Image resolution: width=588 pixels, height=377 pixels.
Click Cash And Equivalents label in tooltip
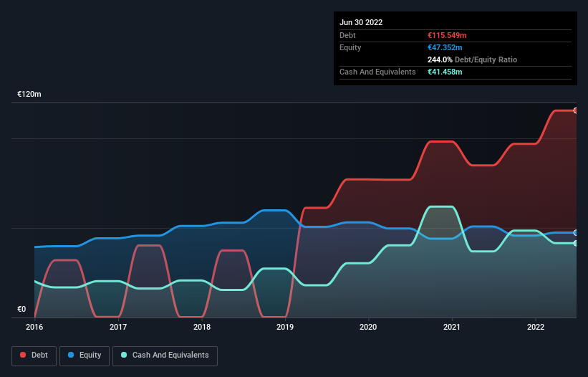(x=377, y=72)
